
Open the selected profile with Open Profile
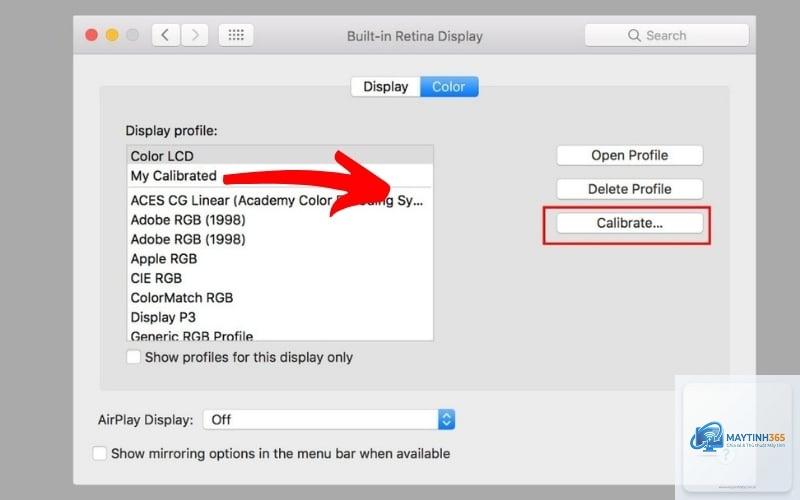[630, 156]
